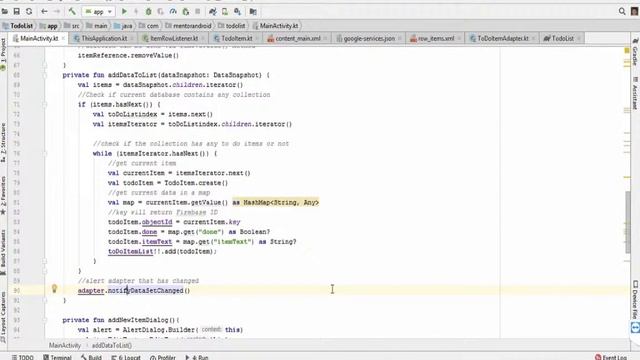
Task: Open the Logcat tool window
Action: [126, 357]
